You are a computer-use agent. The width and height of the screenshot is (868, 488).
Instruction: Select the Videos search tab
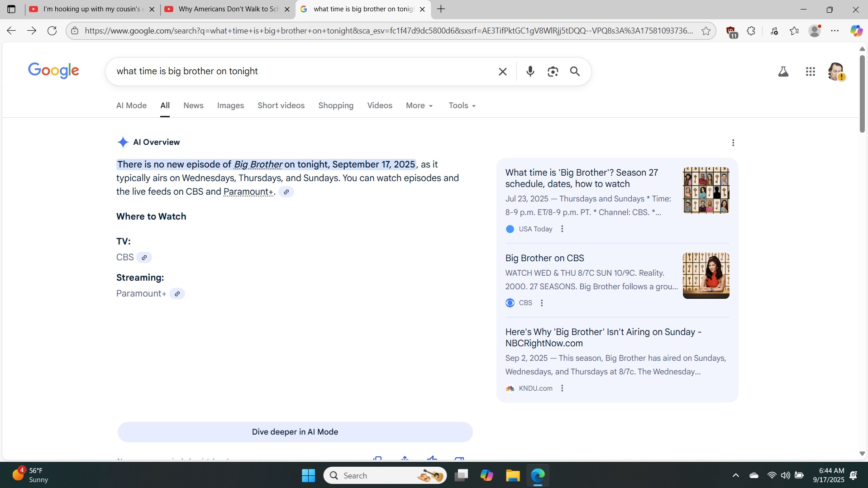click(x=380, y=105)
